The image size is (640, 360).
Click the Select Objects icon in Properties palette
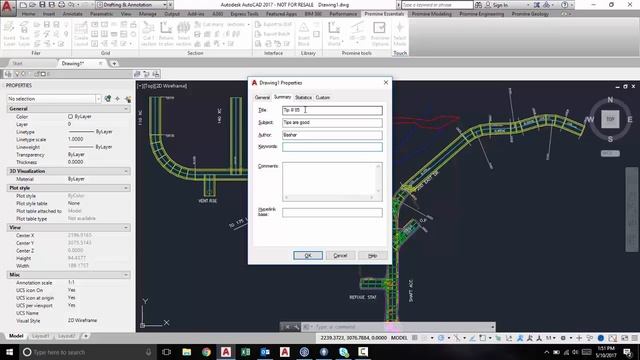coord(118,99)
